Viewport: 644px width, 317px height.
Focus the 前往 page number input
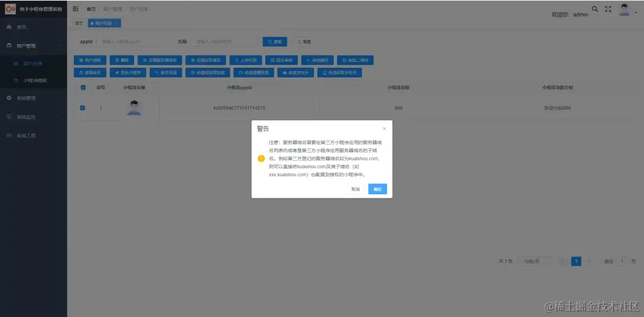(x=622, y=261)
